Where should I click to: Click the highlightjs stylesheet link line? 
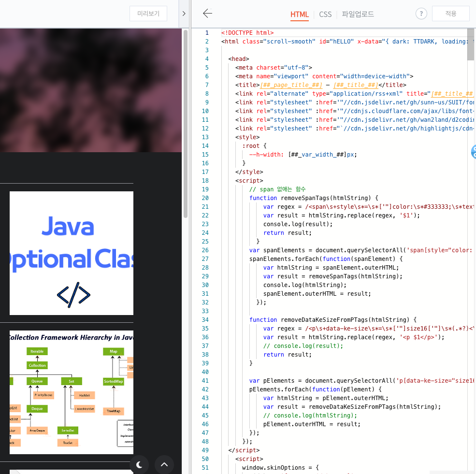tap(354, 129)
